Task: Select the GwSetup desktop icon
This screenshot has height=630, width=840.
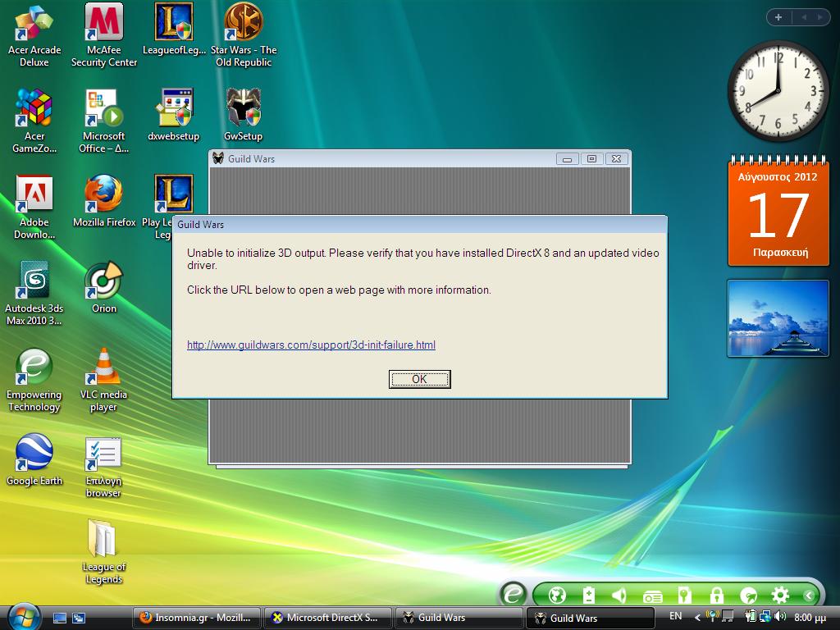Action: pyautogui.click(x=244, y=116)
